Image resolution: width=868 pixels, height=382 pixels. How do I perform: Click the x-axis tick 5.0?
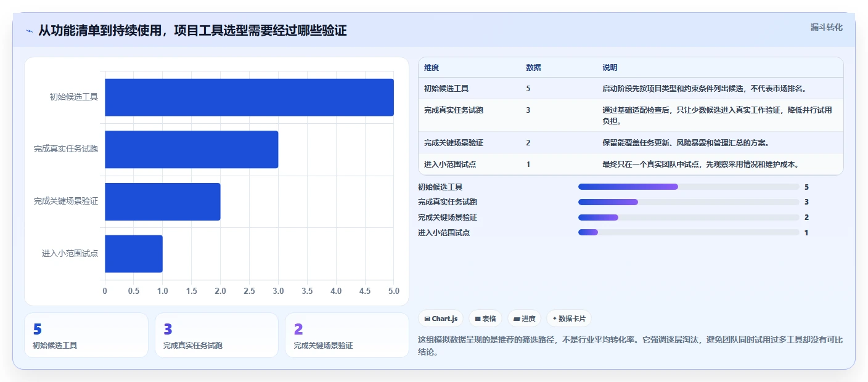(x=393, y=291)
